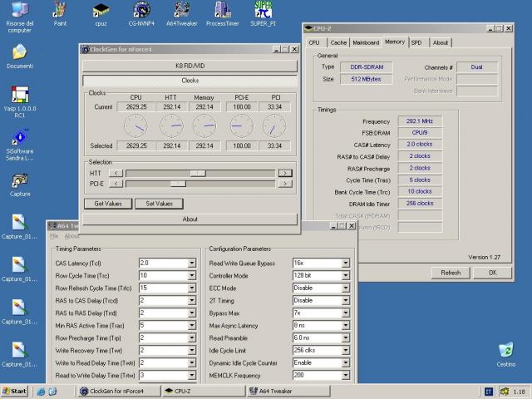Click the PCI-E increase arrow button
The image size is (532, 399).
285,184
